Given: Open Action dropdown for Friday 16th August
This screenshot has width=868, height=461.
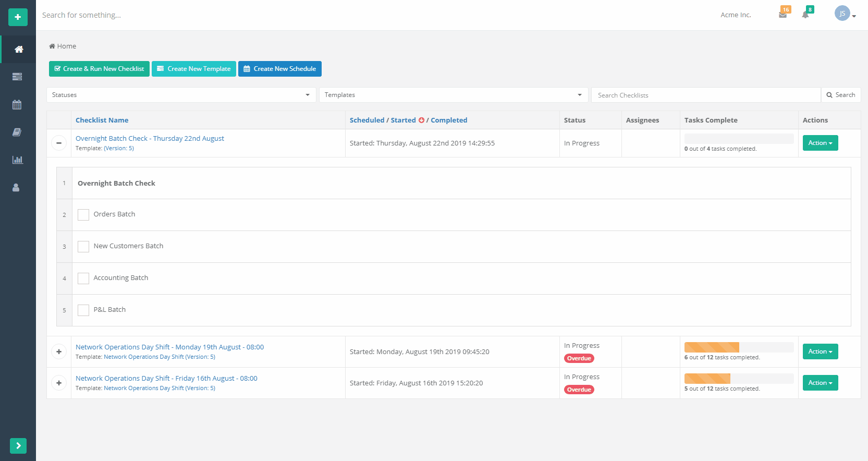Looking at the screenshot, I should point(820,383).
